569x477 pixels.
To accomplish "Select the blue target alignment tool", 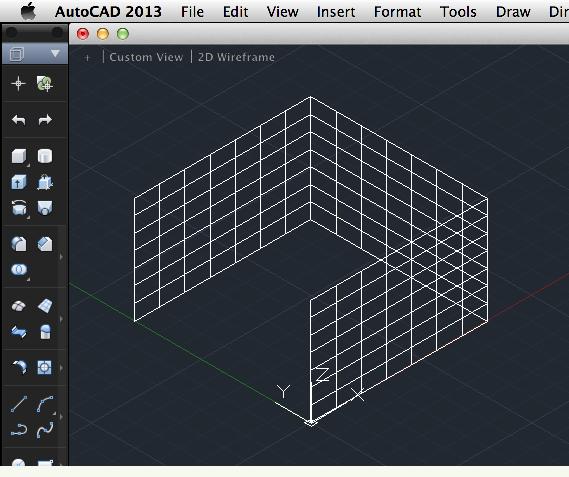I will [x=45, y=367].
